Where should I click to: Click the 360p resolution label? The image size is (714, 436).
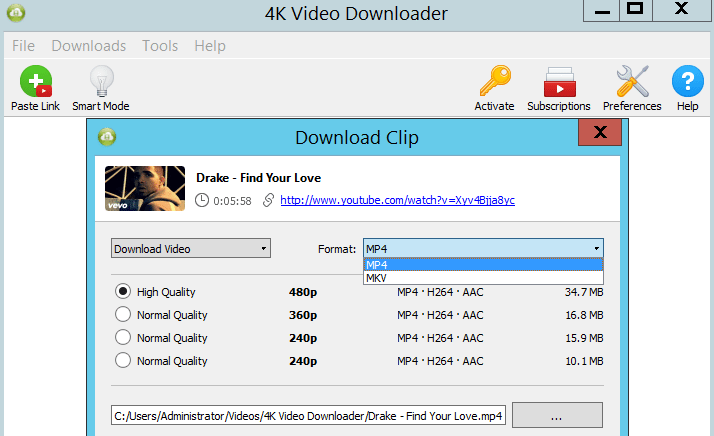pos(303,315)
